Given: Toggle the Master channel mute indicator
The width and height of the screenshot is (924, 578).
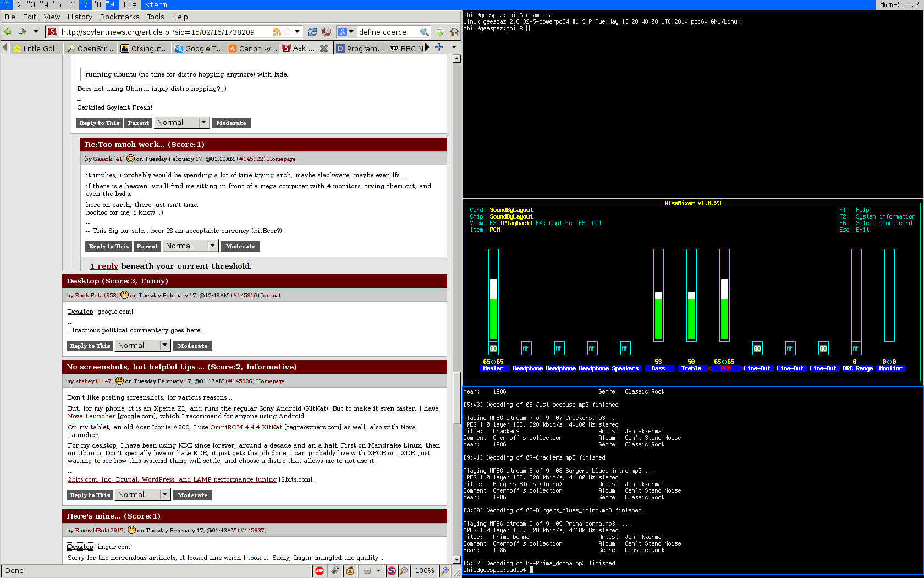Looking at the screenshot, I should (493, 348).
